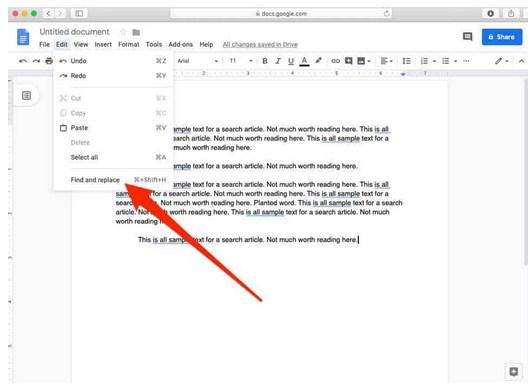Expand the editing mode dropdown arrow
This screenshot has width=528, height=389.
(x=507, y=61)
